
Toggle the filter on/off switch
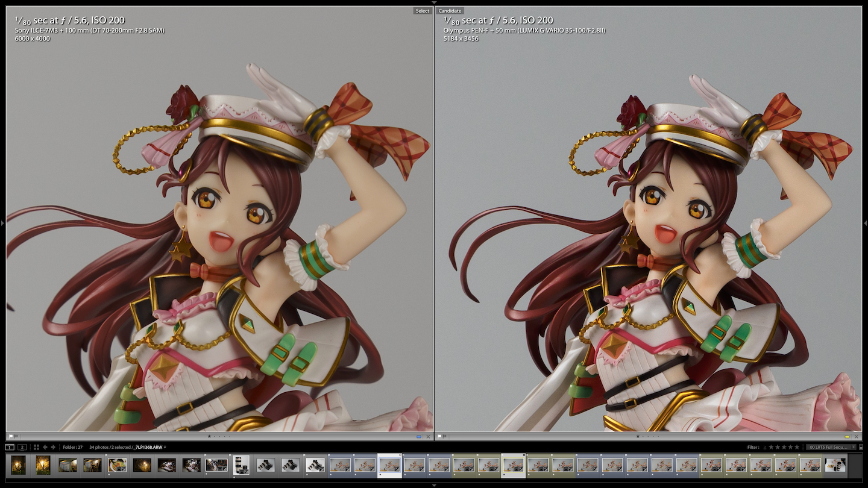coord(861,447)
